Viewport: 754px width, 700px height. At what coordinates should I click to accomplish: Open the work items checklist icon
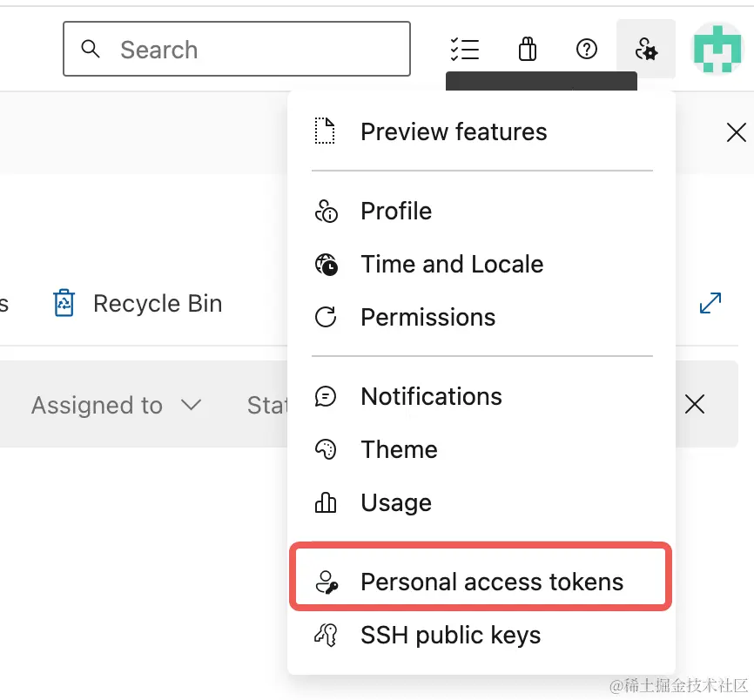(x=465, y=49)
